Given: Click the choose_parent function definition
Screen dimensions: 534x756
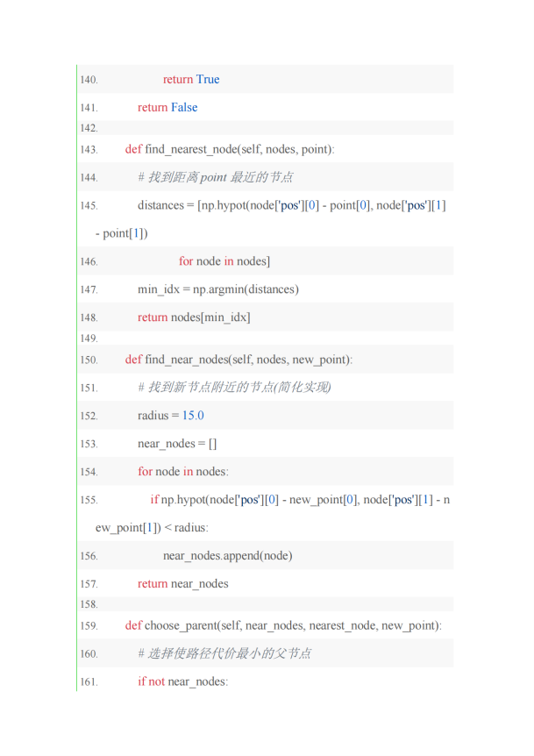Looking at the screenshot, I should (283, 625).
